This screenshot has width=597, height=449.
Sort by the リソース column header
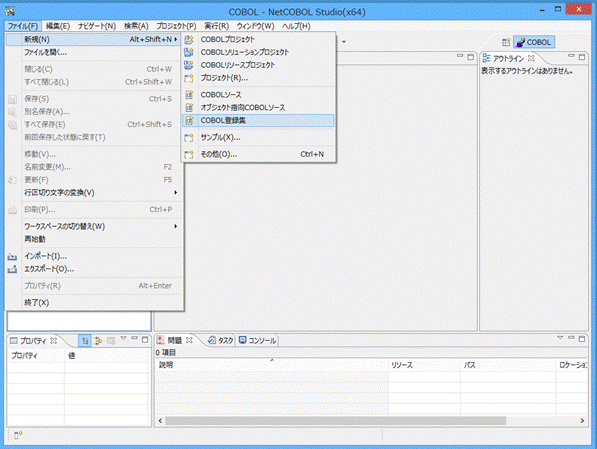click(424, 365)
